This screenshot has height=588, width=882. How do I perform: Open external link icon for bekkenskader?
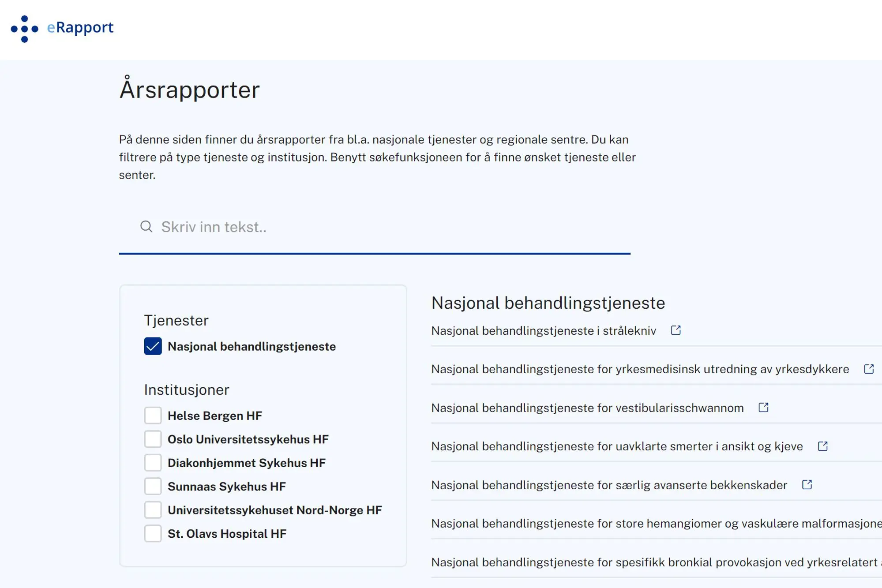(x=807, y=485)
